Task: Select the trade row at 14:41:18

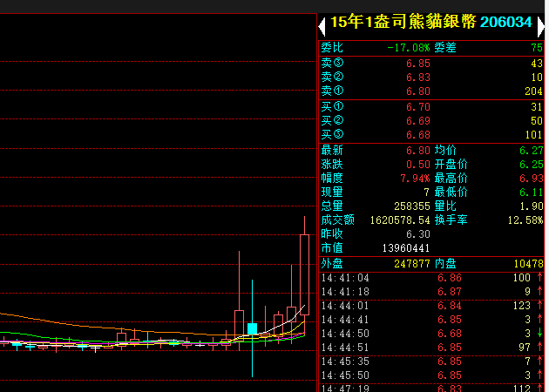Action: [x=431, y=292]
